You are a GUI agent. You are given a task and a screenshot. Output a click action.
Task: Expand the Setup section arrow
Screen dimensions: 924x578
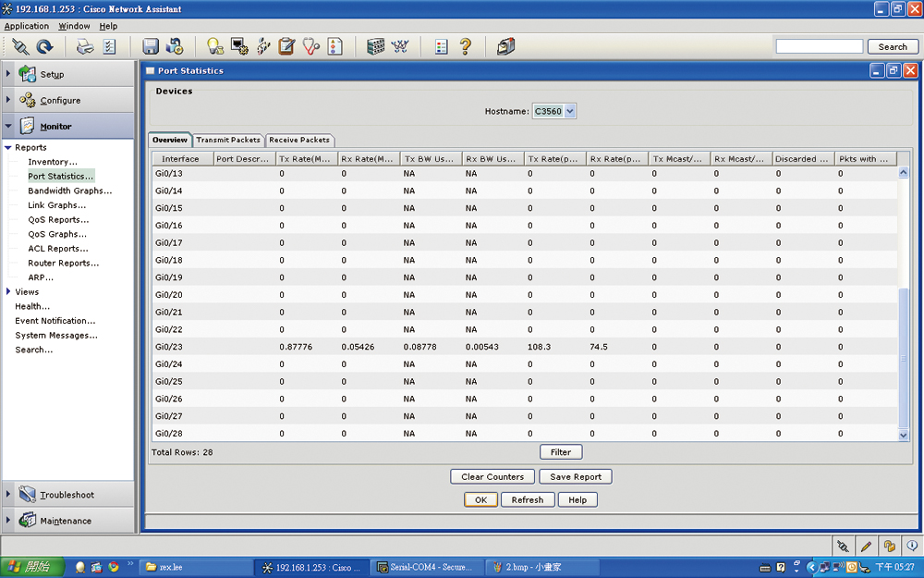pos(8,74)
